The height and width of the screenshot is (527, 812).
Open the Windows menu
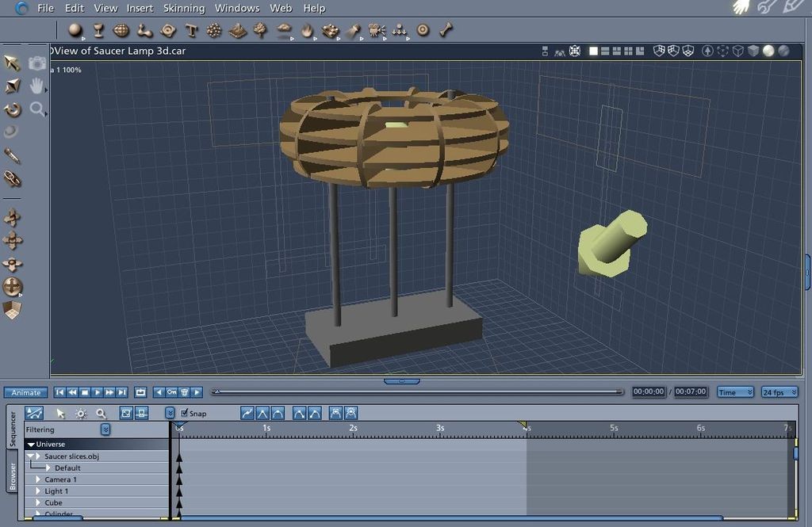[237, 8]
